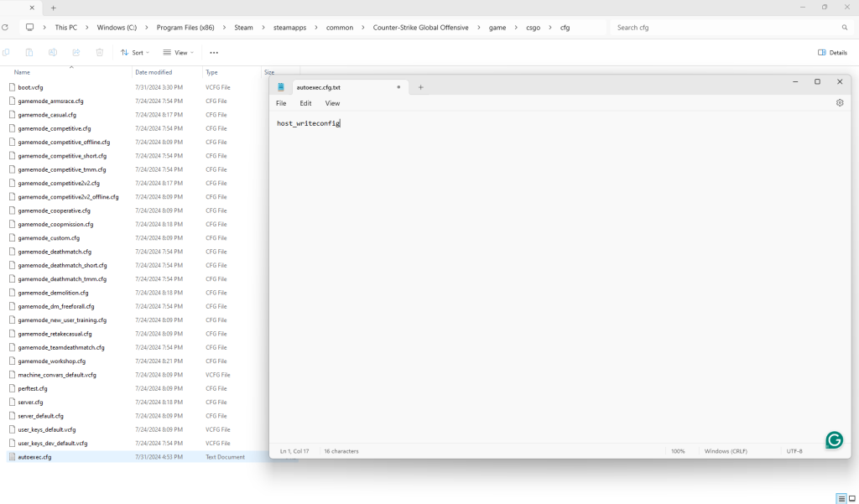Viewport: 859px width, 504px height.
Task: Rename the selected file via toolbar icon
Action: click(x=52, y=52)
